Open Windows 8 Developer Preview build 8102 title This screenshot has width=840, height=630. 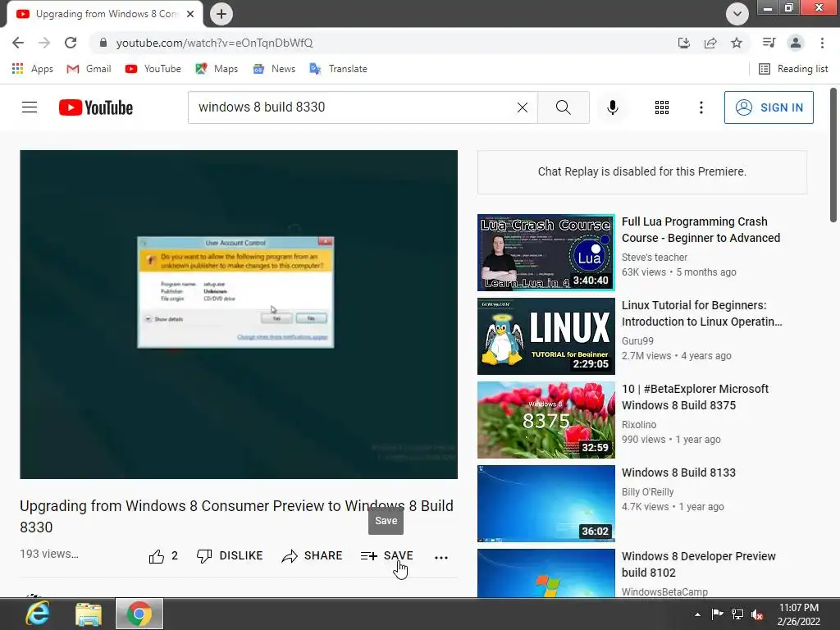point(698,564)
